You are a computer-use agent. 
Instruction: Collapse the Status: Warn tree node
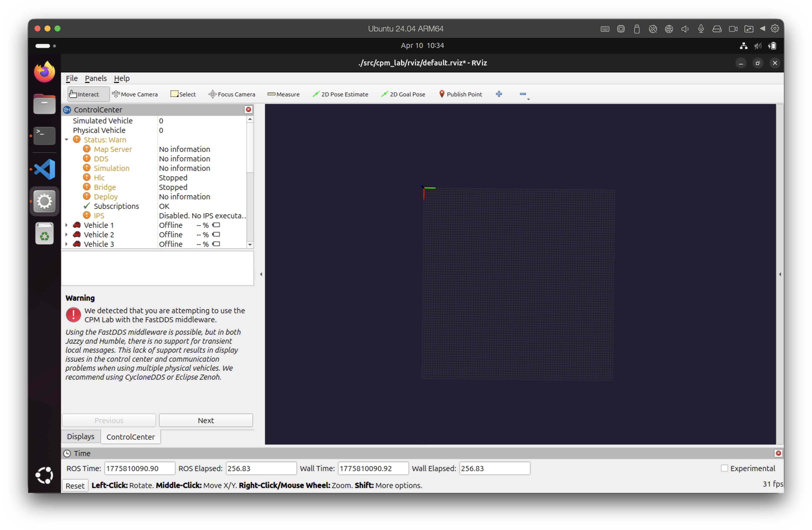pos(66,139)
